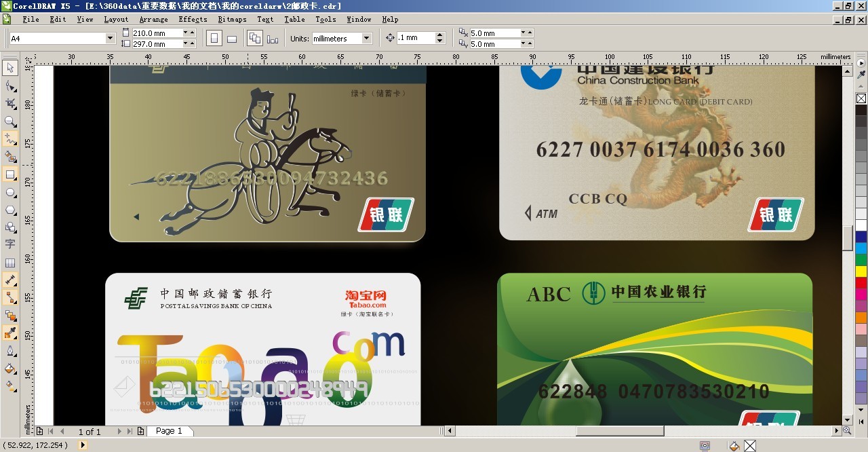Set page to portrait orientation

point(214,38)
